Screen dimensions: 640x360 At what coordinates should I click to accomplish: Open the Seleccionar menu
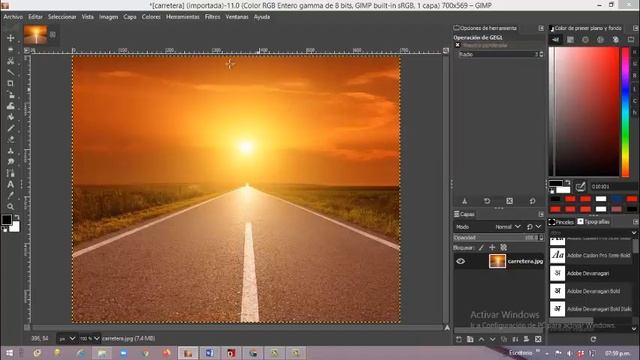click(x=62, y=17)
